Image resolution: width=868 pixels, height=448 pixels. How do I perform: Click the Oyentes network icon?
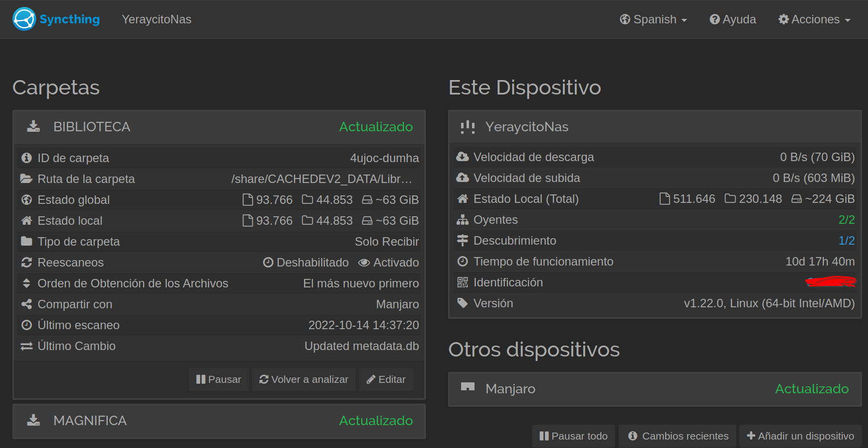(x=463, y=220)
